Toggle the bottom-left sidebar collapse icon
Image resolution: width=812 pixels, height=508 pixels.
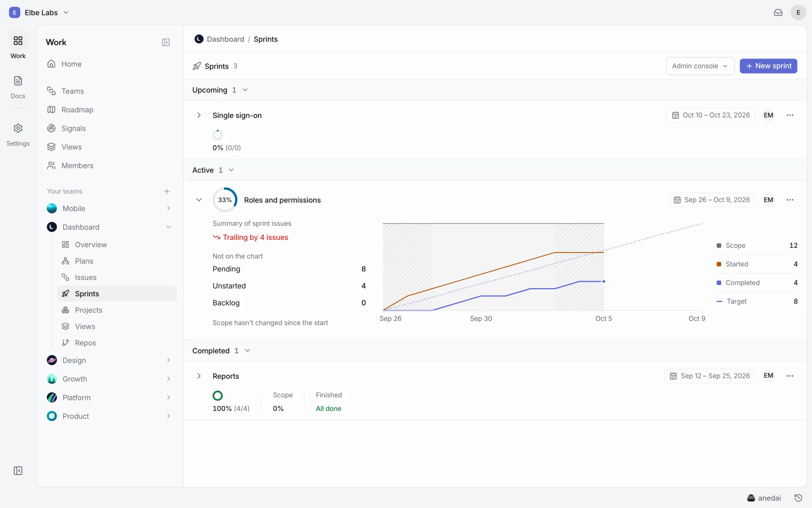pos(18,471)
